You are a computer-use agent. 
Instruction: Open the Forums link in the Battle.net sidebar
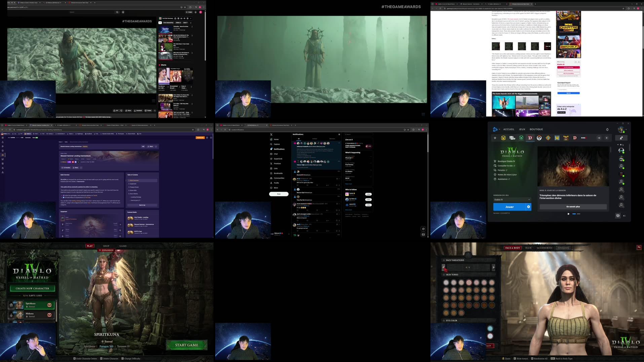(x=501, y=170)
